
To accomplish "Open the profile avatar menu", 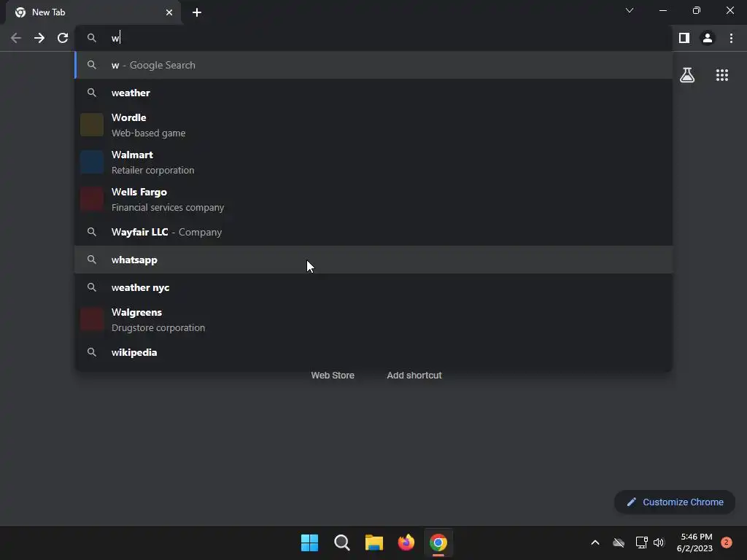I will coord(708,38).
